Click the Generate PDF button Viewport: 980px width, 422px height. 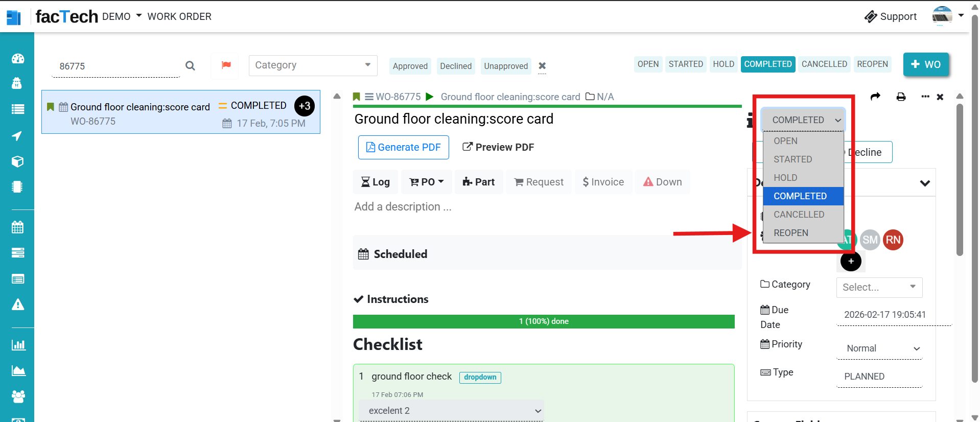[403, 148]
